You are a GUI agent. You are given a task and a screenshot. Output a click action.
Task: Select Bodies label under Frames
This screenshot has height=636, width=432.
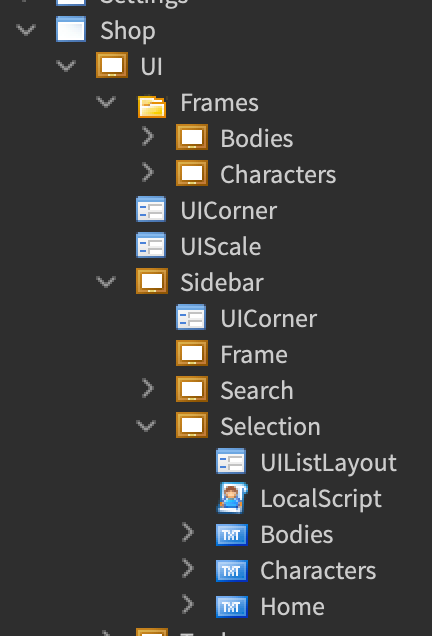coord(257,139)
